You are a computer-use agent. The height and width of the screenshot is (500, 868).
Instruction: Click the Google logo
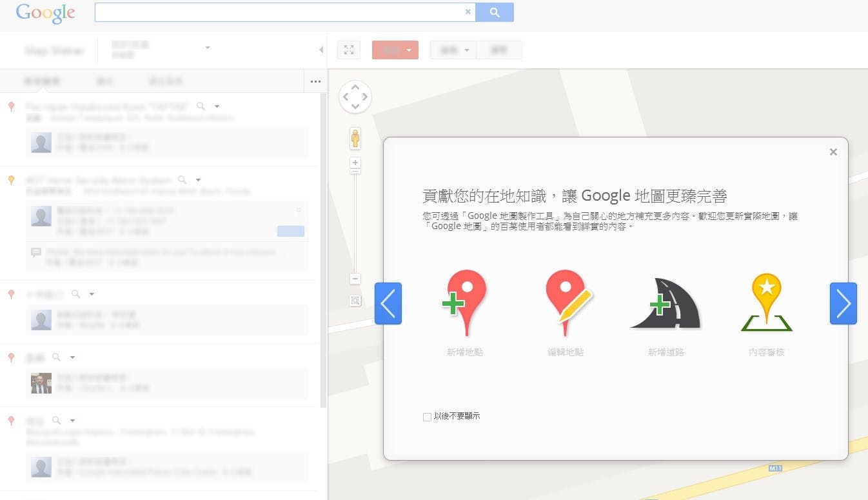[x=45, y=13]
